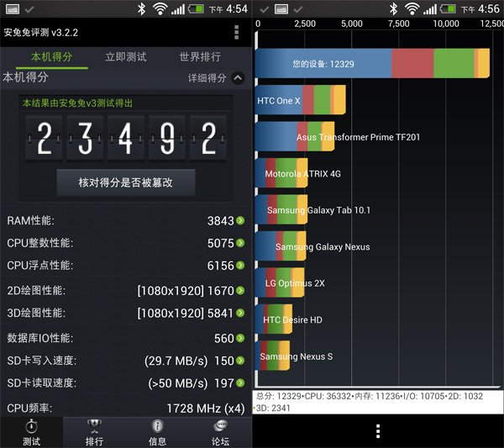Collapse the 详细得分 chevron
Screen dimensions: 504x448
(238, 78)
